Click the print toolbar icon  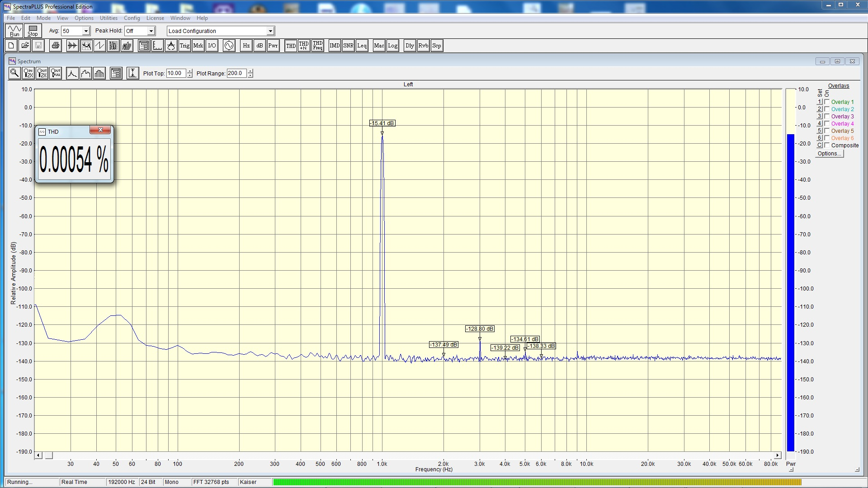point(55,46)
